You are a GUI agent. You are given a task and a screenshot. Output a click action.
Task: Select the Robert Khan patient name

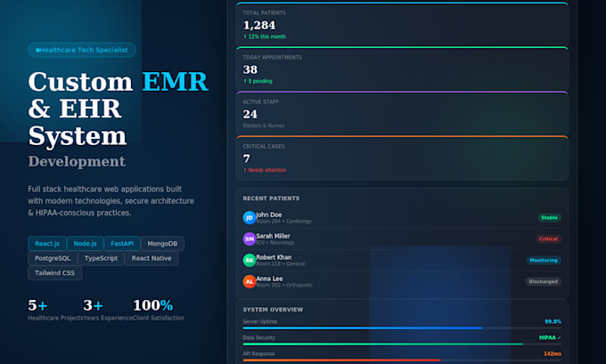[x=274, y=257]
